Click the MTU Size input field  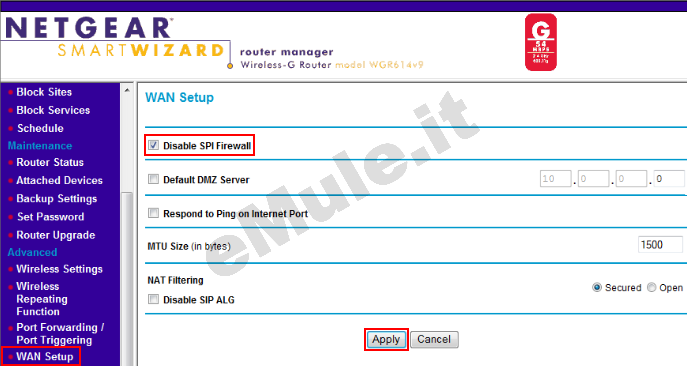click(x=660, y=245)
